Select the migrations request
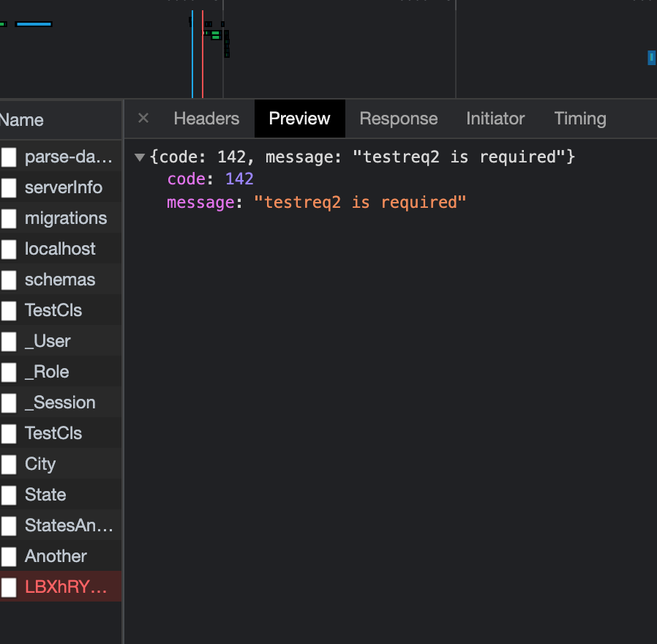Image resolution: width=657 pixels, height=644 pixels. [61, 218]
